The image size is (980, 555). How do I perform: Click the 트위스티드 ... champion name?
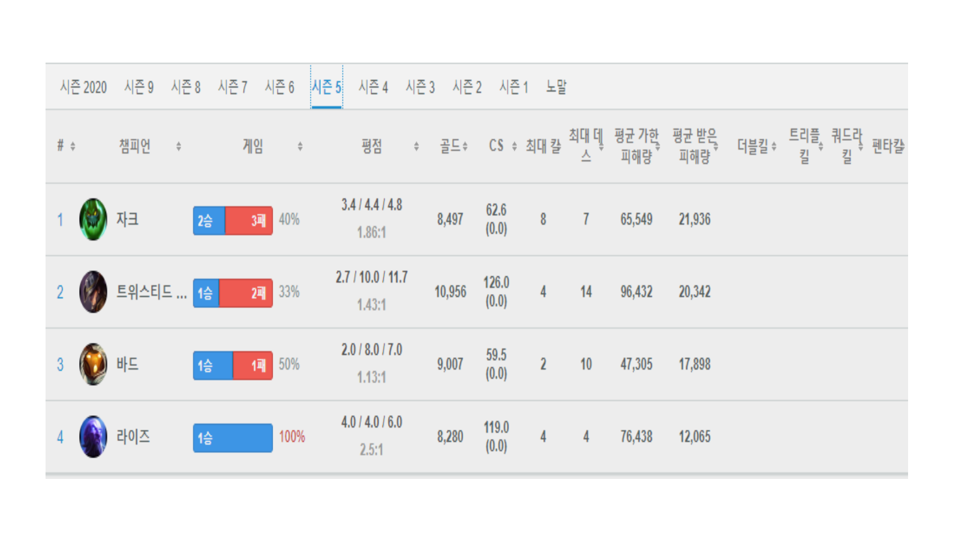[x=152, y=291]
